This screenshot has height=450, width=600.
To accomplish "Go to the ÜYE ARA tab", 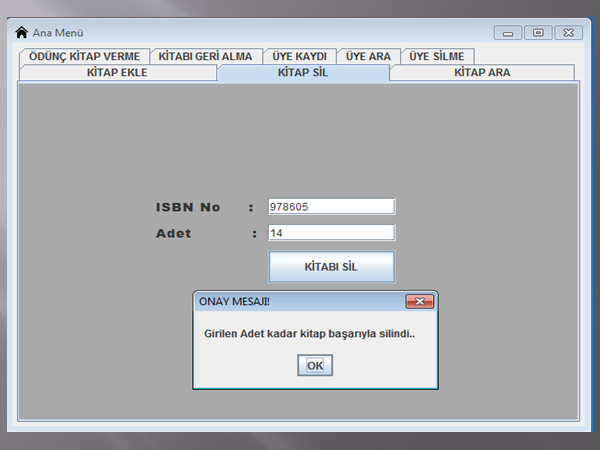I will [368, 56].
